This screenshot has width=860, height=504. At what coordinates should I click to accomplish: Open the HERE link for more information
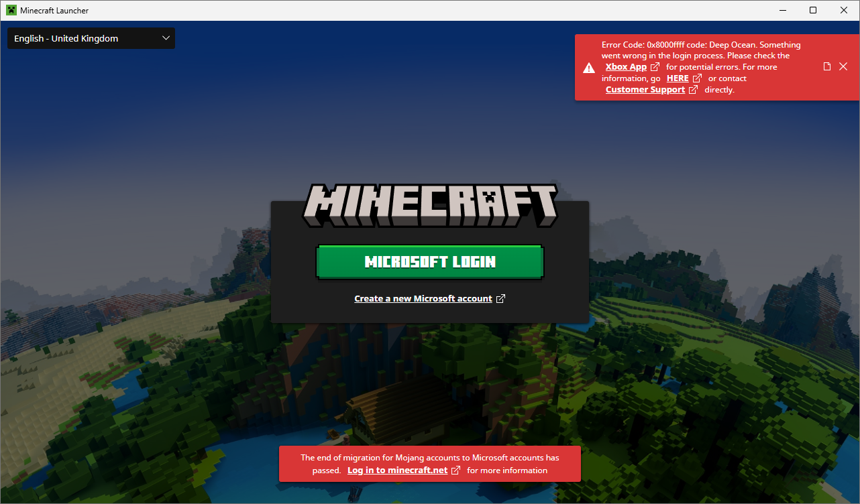coord(684,78)
